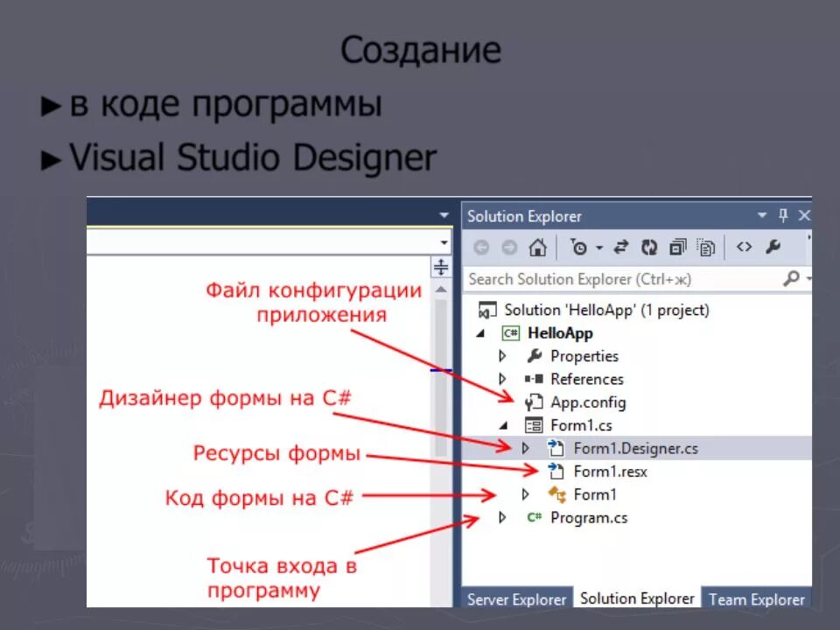Screen dimensions: 840x630
Task: Click the editor scrollbar up arrow
Action: click(x=441, y=290)
